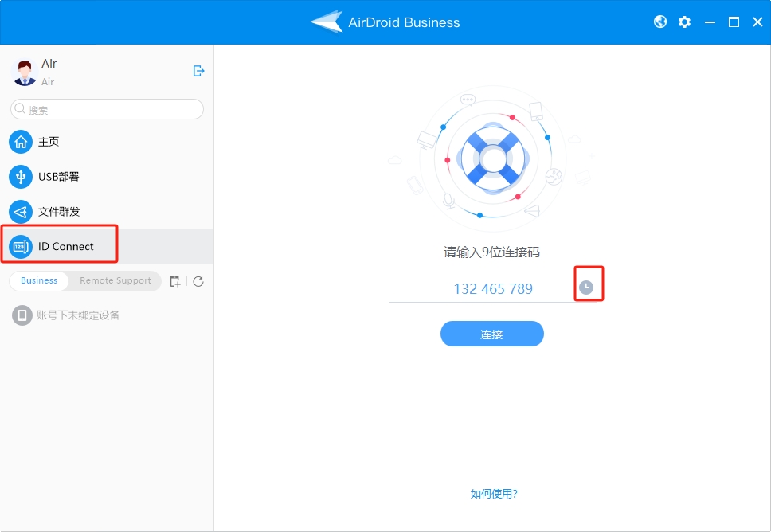Minimize the AirDroid Business window

coord(710,22)
